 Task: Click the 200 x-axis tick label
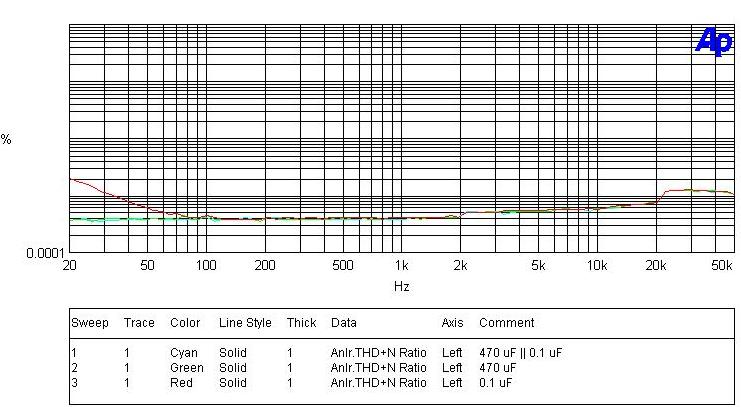pos(265,266)
